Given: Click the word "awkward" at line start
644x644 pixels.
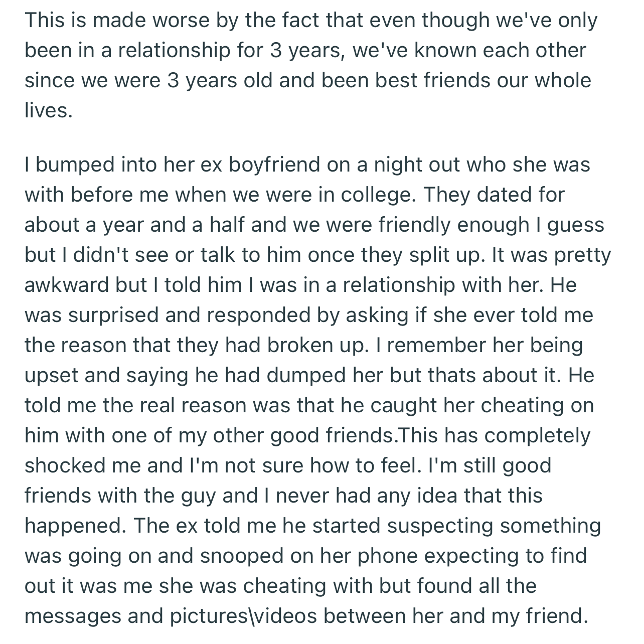Looking at the screenshot, I should (x=67, y=285).
